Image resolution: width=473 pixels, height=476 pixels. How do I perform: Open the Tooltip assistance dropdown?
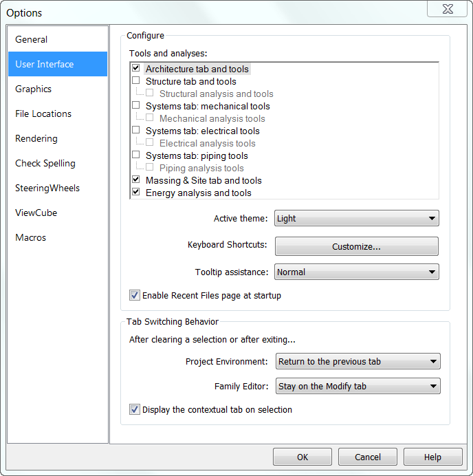click(x=357, y=272)
